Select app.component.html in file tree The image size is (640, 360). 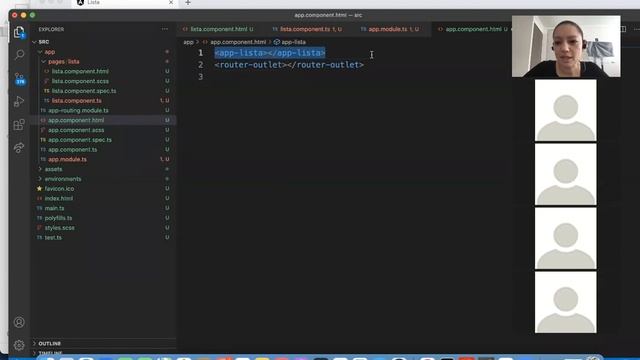[76, 120]
